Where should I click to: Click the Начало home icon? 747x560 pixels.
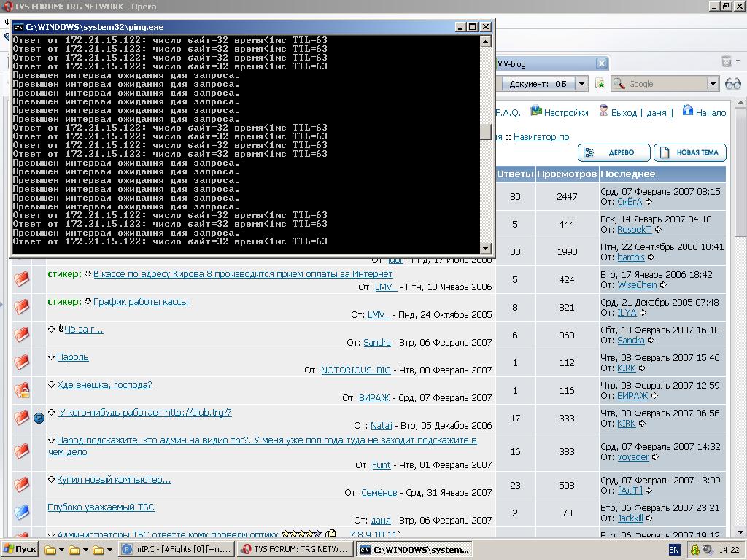point(687,112)
